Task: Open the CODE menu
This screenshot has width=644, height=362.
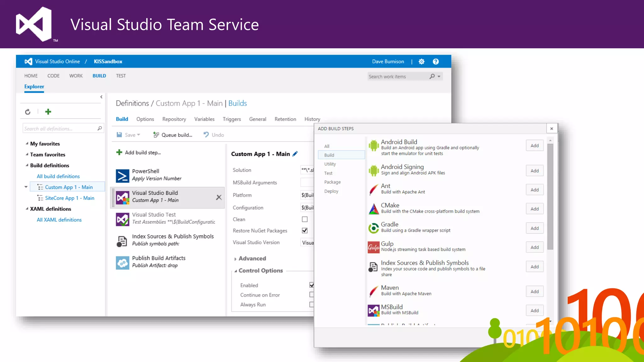Action: pos(53,76)
